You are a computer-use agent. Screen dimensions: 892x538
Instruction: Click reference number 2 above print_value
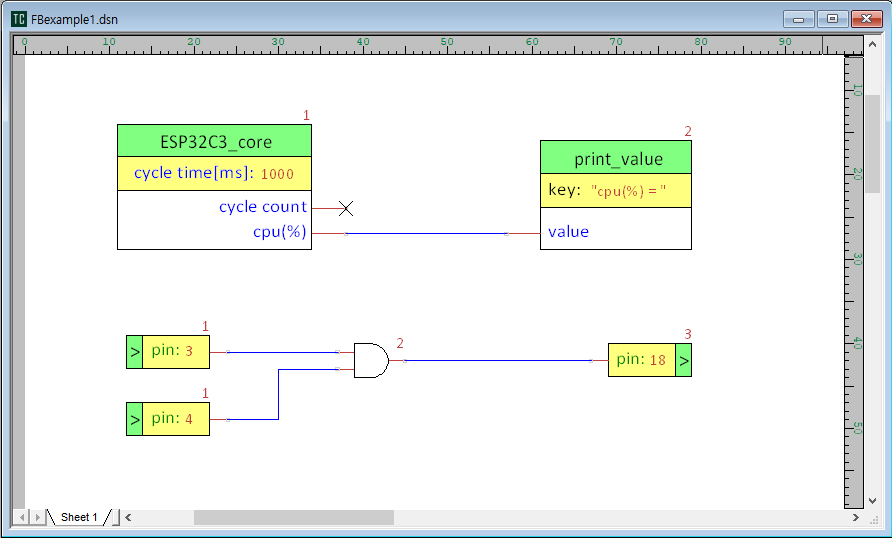688,131
